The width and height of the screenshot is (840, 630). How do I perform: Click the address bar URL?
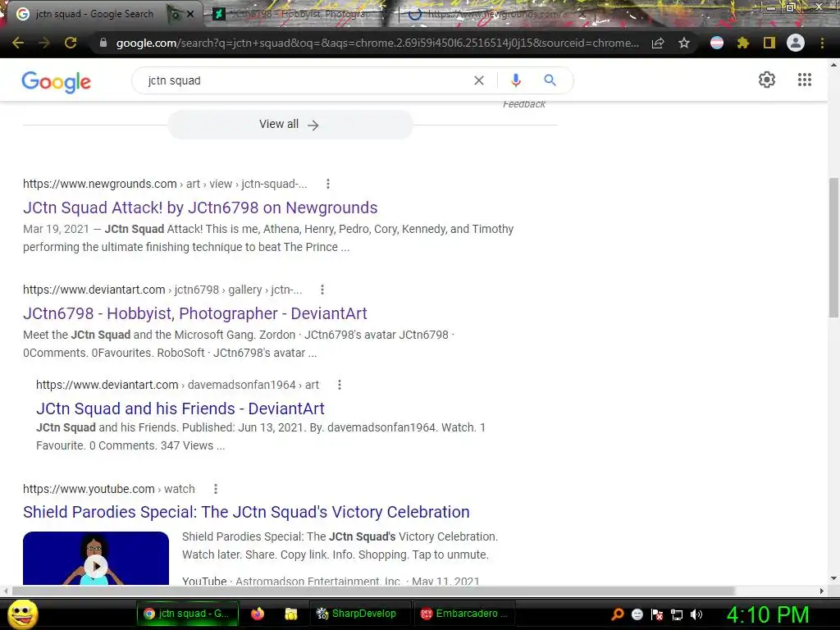[x=377, y=43]
